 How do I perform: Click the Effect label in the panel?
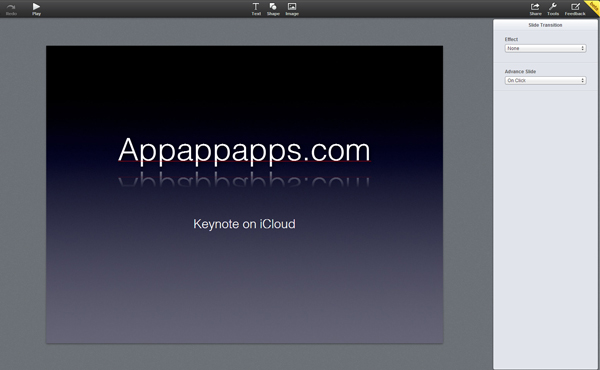pos(511,39)
